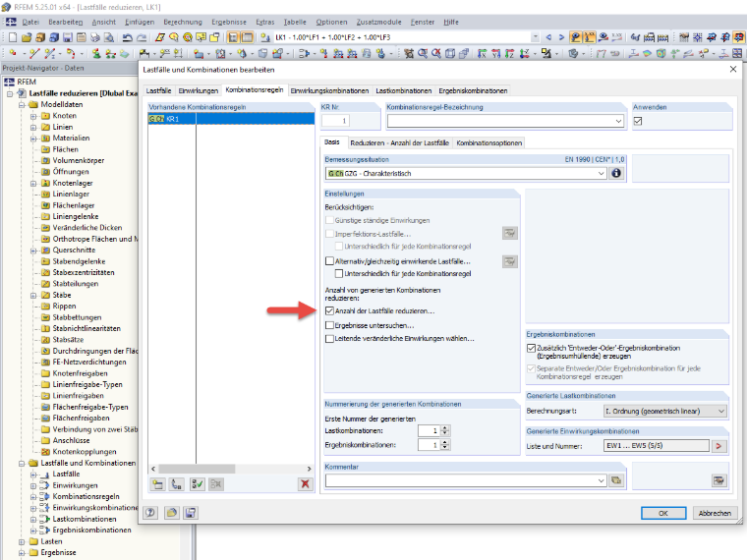747x560 pixels.
Task: Click the save-as-default disk icon in dialog
Action: 191,513
